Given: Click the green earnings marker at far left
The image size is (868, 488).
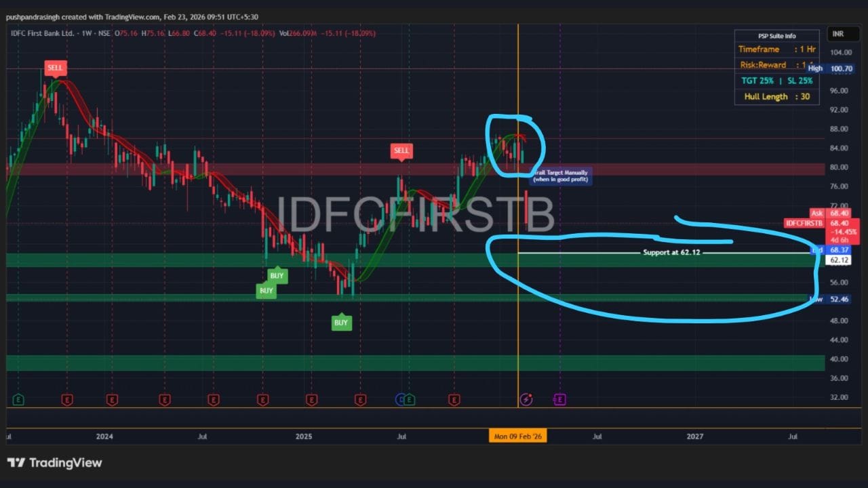Looking at the screenshot, I should coord(18,400).
